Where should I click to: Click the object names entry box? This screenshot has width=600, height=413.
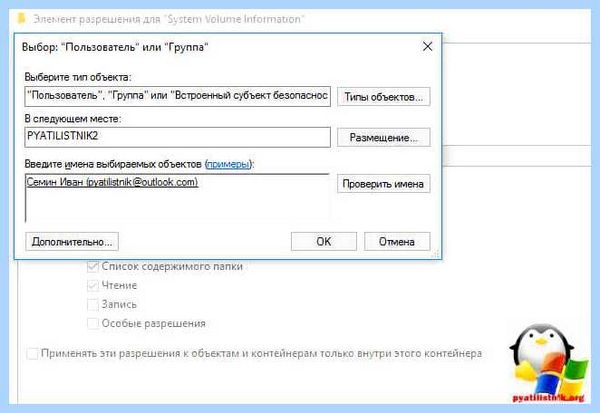(178, 198)
